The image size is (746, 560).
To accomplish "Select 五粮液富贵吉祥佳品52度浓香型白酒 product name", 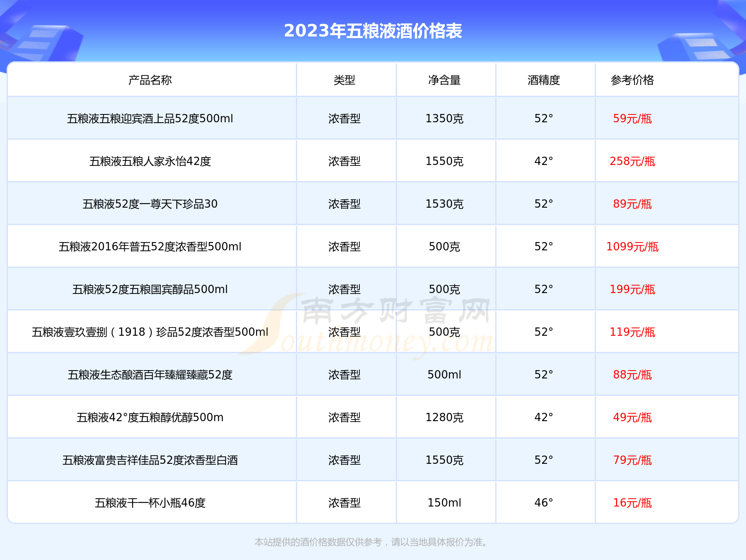I will (150, 460).
